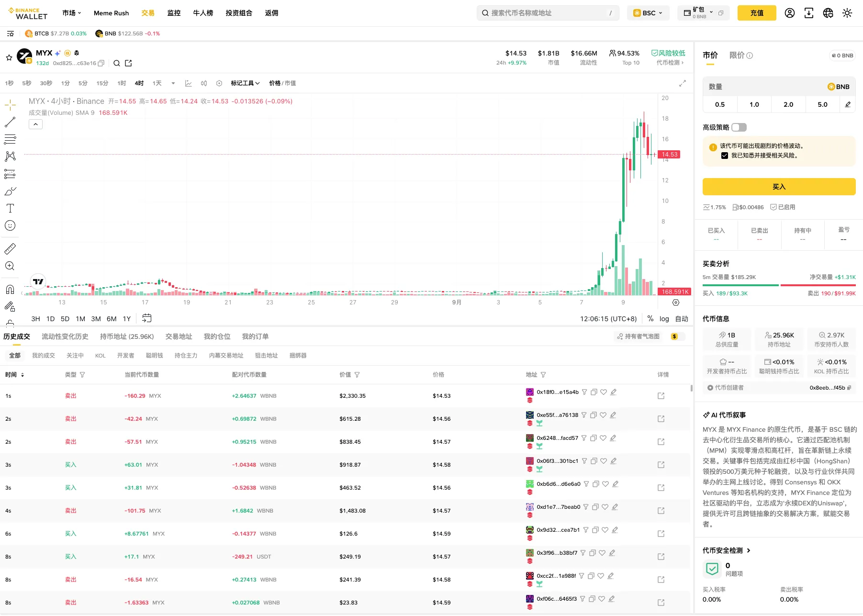Open the emoji sticker tool

10,225
